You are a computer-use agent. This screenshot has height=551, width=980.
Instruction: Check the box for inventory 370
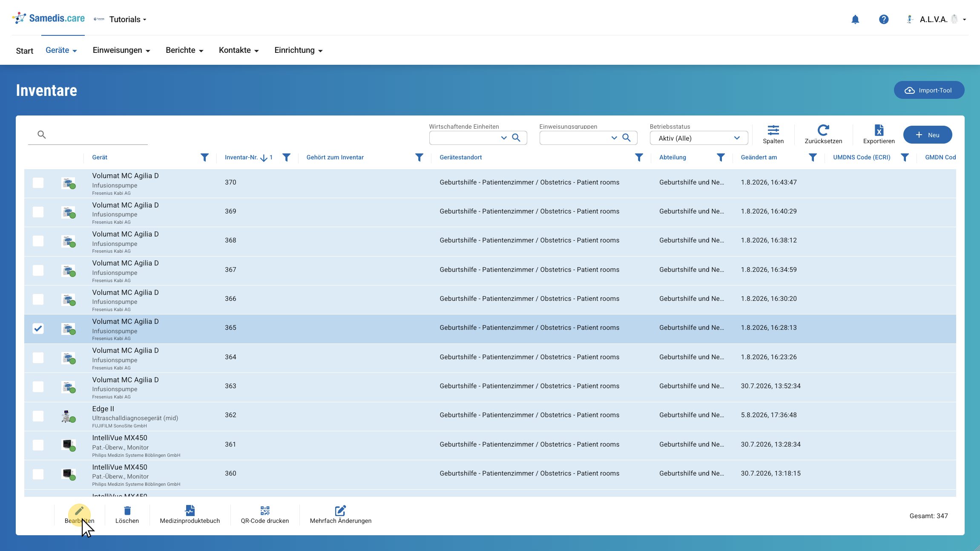coord(38,183)
